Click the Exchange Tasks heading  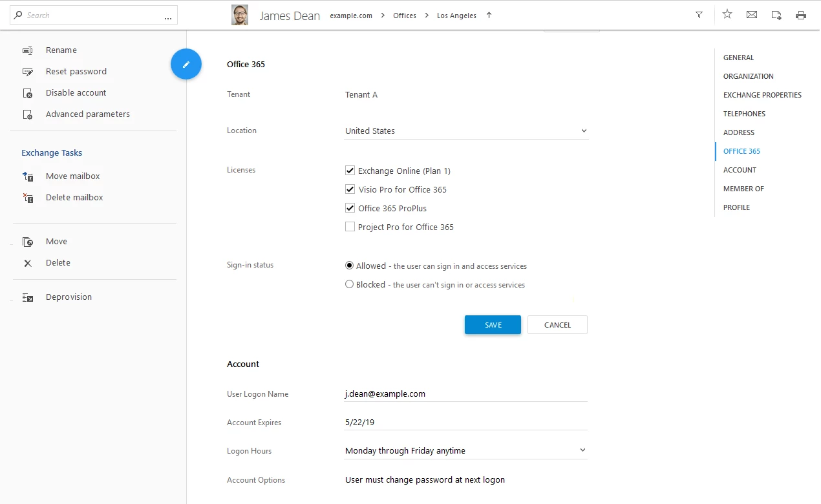[x=52, y=153]
